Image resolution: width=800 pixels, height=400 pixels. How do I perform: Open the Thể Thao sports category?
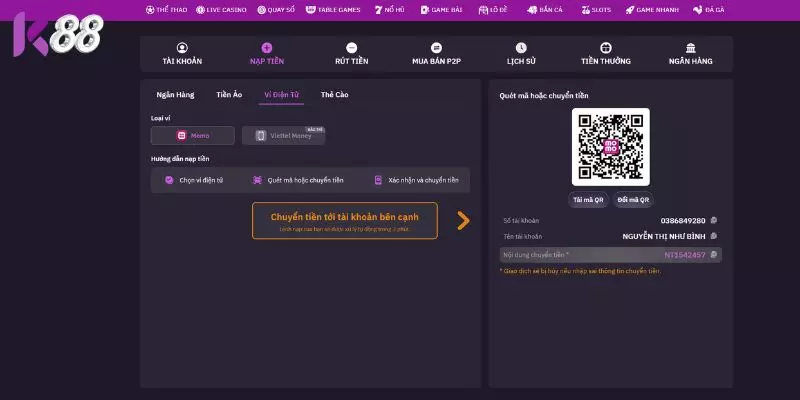coord(166,10)
